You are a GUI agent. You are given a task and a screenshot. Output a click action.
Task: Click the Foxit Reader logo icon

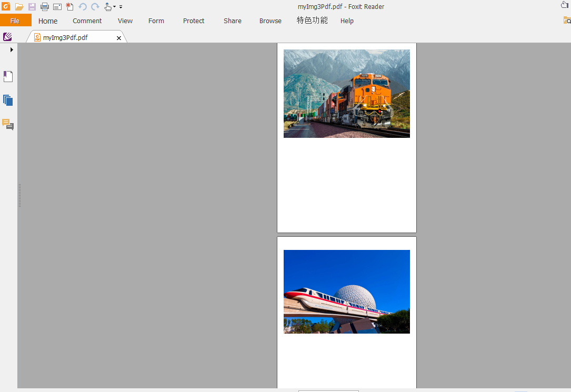[6, 6]
